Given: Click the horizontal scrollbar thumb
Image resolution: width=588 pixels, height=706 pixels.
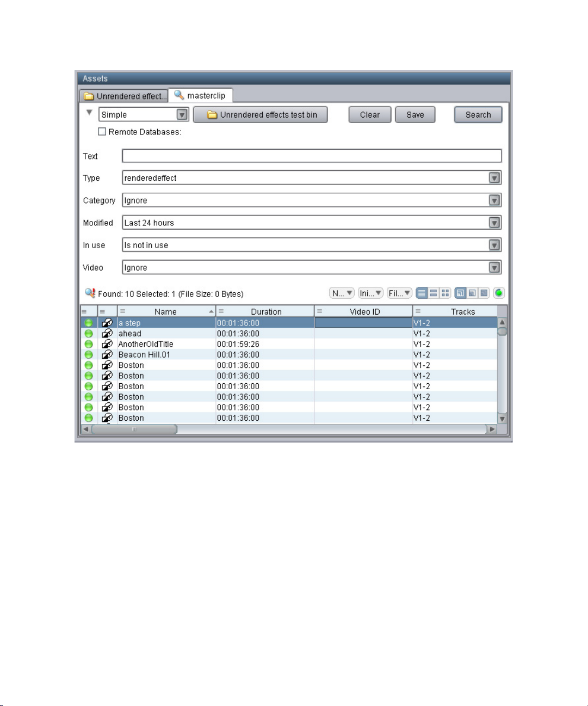Looking at the screenshot, I should 134,429.
